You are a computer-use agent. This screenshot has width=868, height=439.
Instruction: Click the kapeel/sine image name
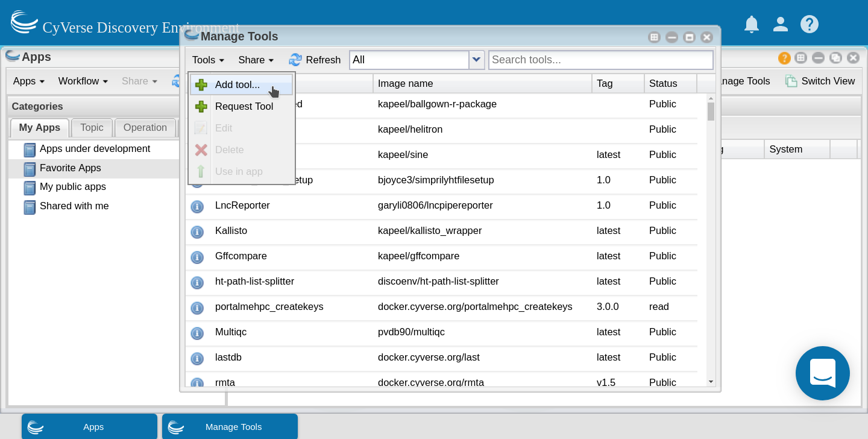(403, 154)
